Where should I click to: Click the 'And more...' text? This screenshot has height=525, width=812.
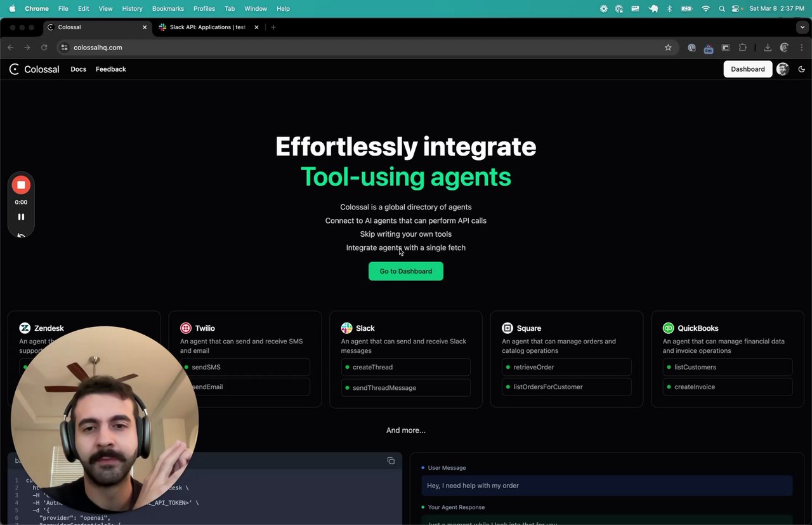[406, 430]
